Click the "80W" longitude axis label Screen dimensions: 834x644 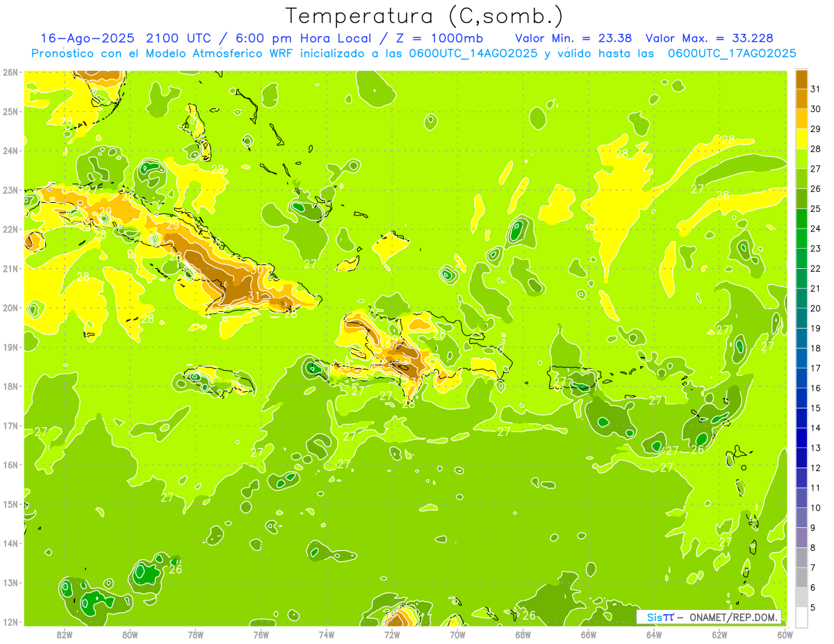(x=130, y=635)
